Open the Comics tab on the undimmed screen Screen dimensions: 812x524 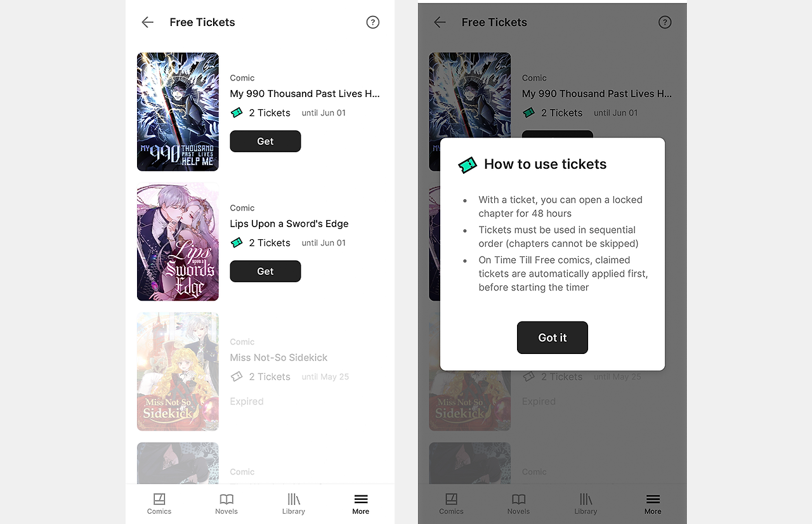point(159,504)
